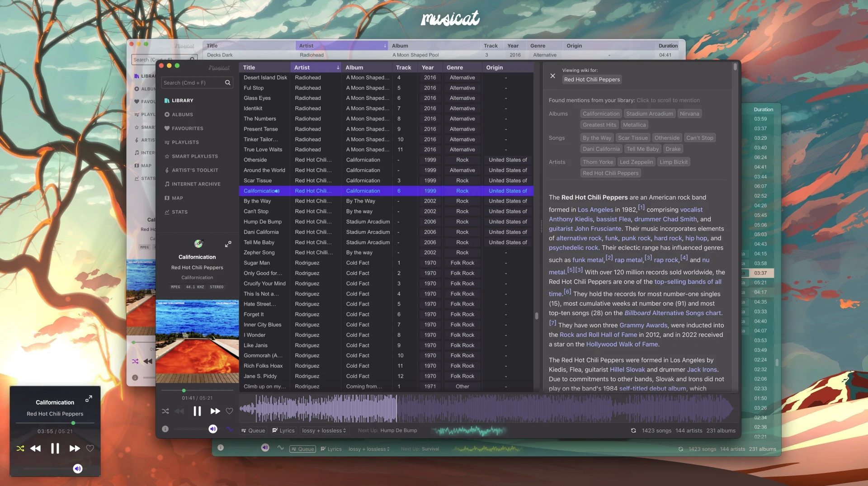The height and width of the screenshot is (486, 868).
Task: Expand the mini player window
Action: pos(89,399)
